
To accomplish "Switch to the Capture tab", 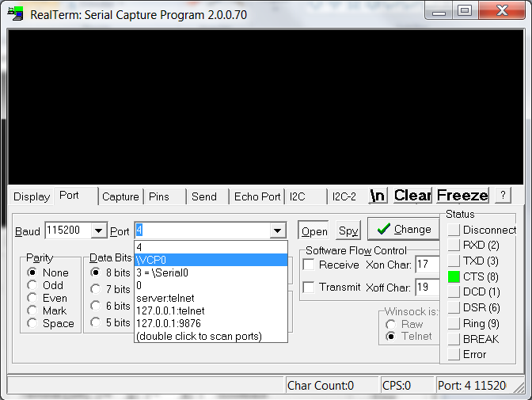I will pos(120,196).
